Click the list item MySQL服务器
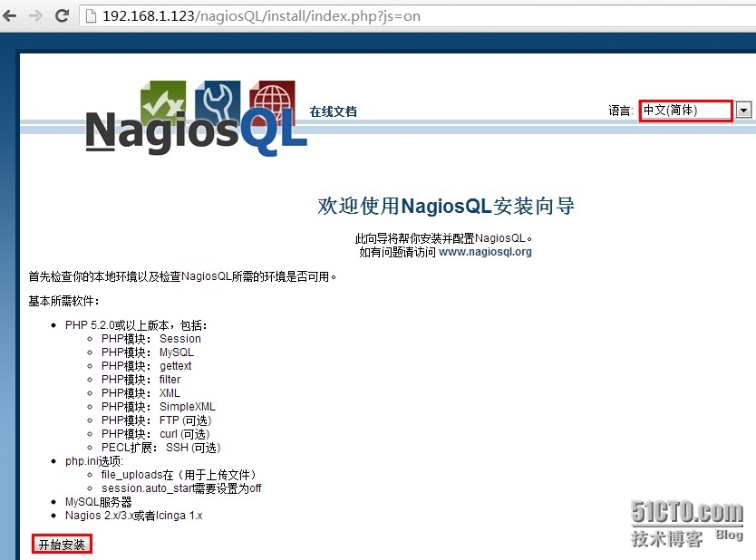This screenshot has width=756, height=560. pos(99,502)
